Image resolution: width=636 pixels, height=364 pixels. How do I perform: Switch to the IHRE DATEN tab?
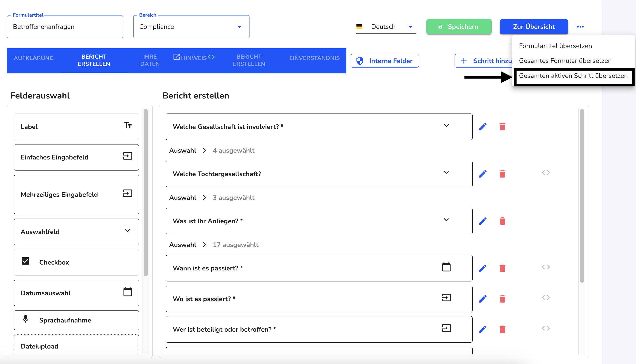coord(150,60)
